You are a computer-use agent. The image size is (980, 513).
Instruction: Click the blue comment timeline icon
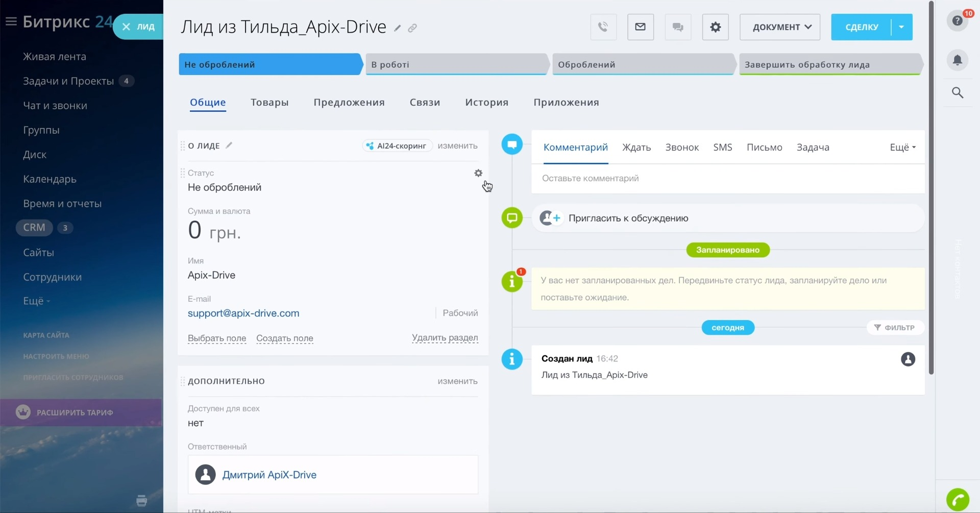512,144
